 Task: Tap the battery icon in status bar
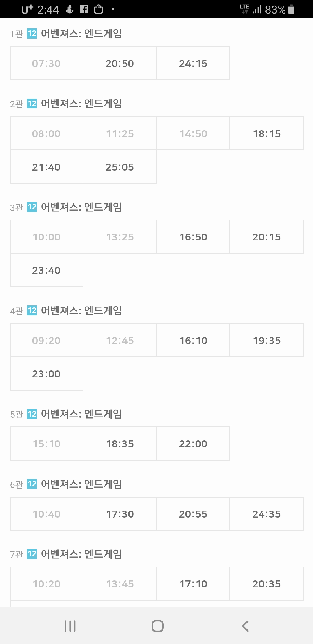pyautogui.click(x=292, y=9)
